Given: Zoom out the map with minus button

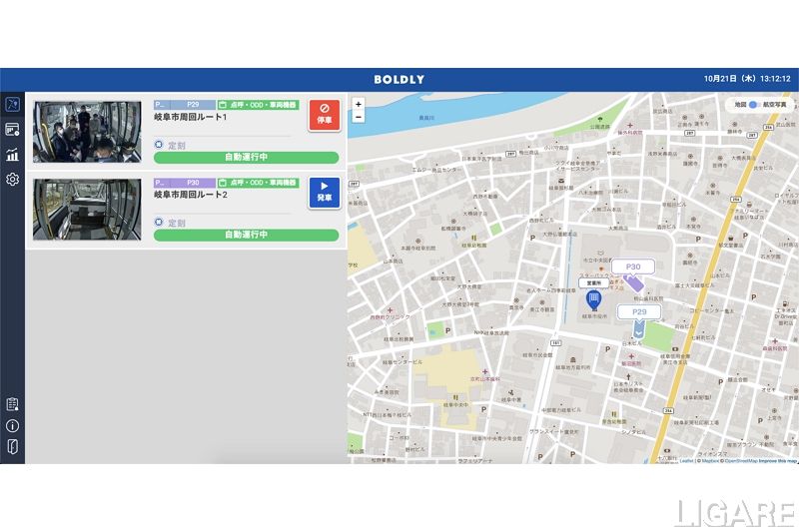Looking at the screenshot, I should point(359,117).
